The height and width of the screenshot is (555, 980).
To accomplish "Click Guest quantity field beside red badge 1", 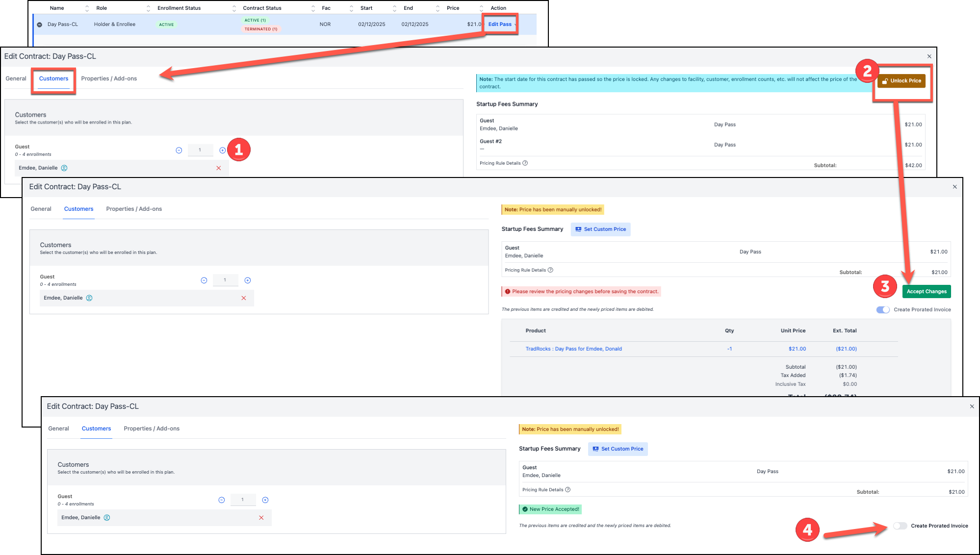I will pyautogui.click(x=200, y=151).
